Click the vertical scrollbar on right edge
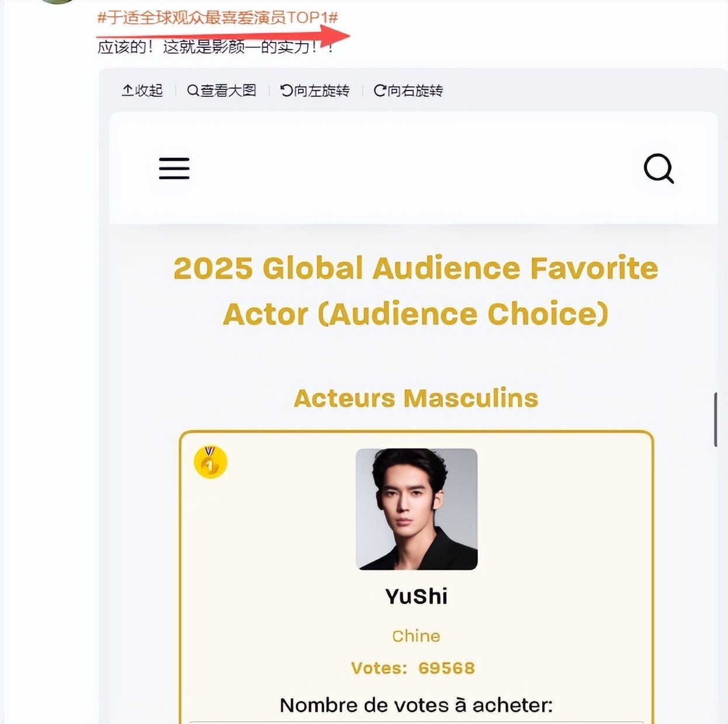The height and width of the screenshot is (724, 728). [x=715, y=419]
